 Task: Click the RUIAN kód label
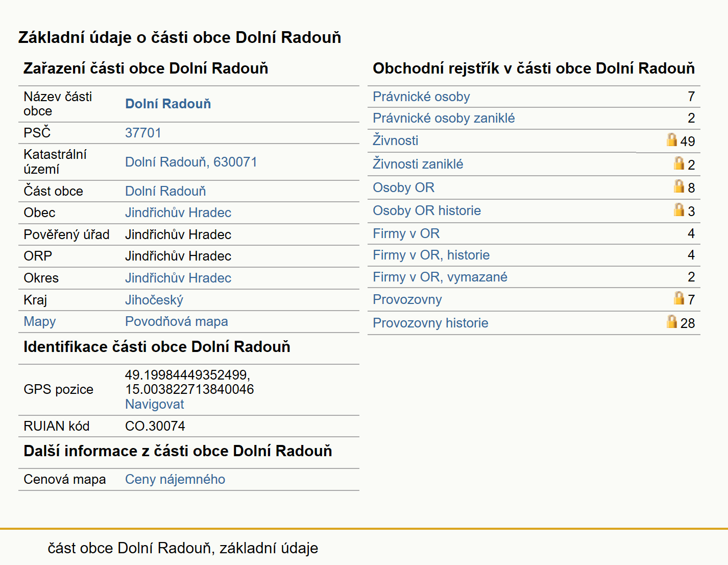(x=57, y=426)
